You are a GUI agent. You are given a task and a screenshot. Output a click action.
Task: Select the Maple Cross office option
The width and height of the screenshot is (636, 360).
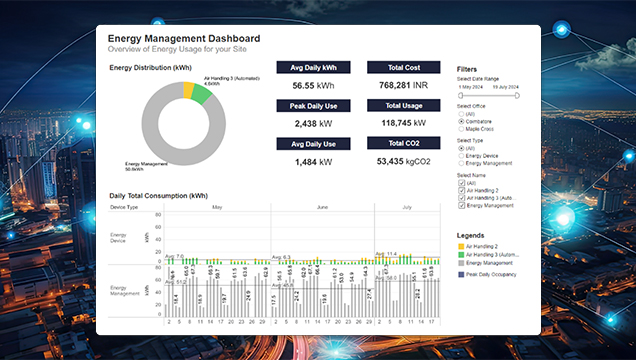point(461,129)
